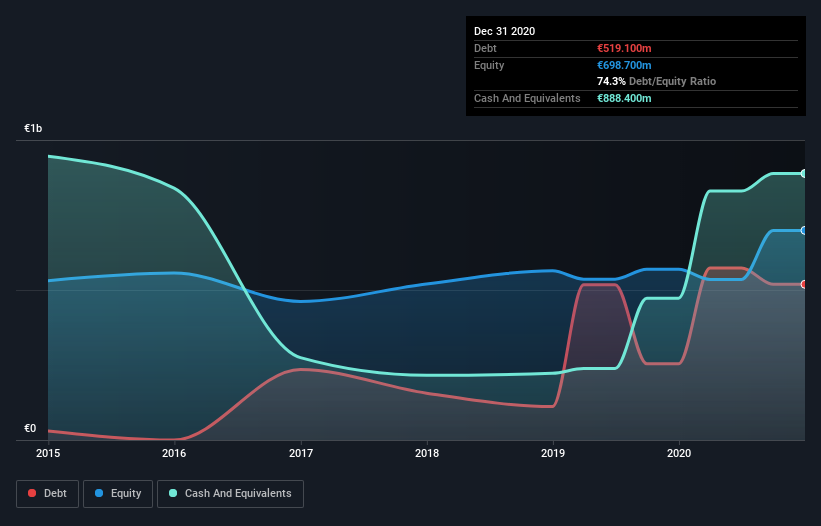This screenshot has width=821, height=526.
Task: Click the 2015 x-axis label
Action: [x=48, y=453]
